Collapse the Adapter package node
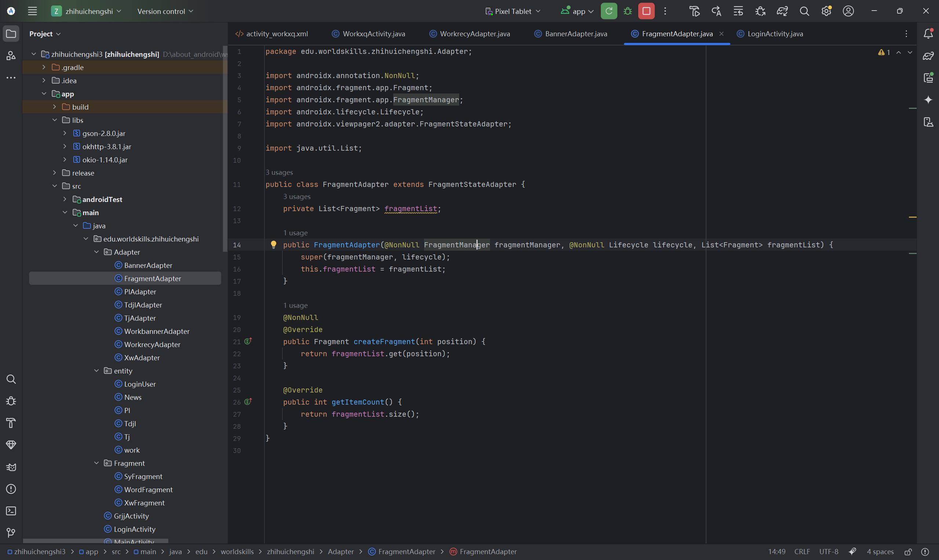Screen dimensions: 939x560 coord(96,252)
